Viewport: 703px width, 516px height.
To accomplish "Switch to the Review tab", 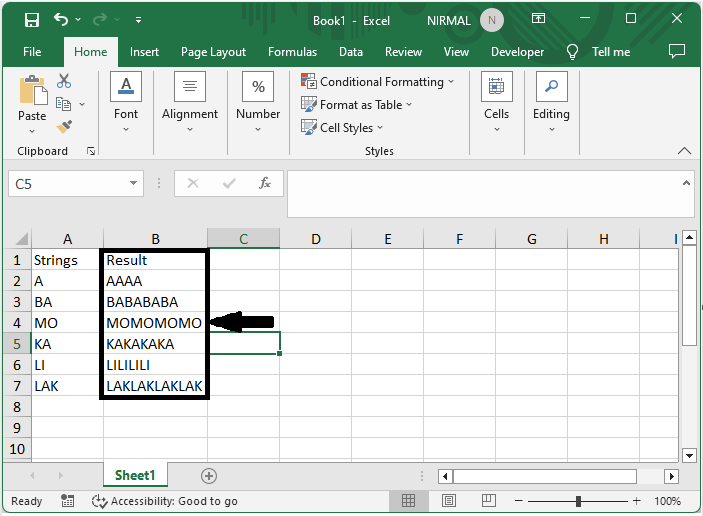I will click(403, 52).
